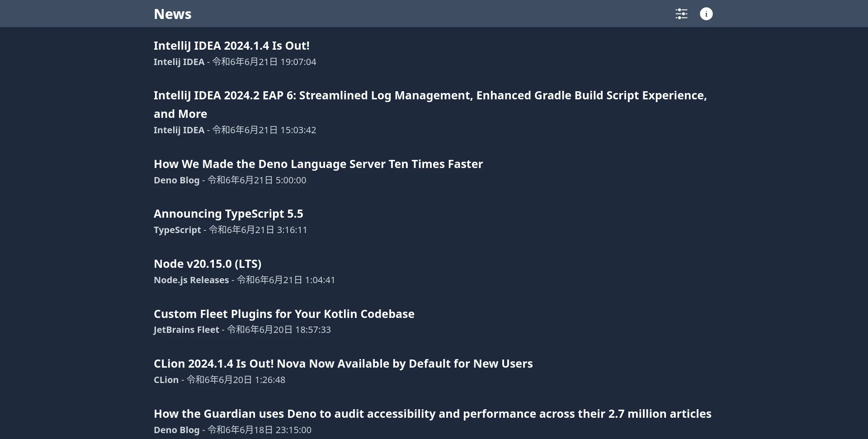Open the filter settings sliders icon
The width and height of the screenshot is (868, 439).
681,14
